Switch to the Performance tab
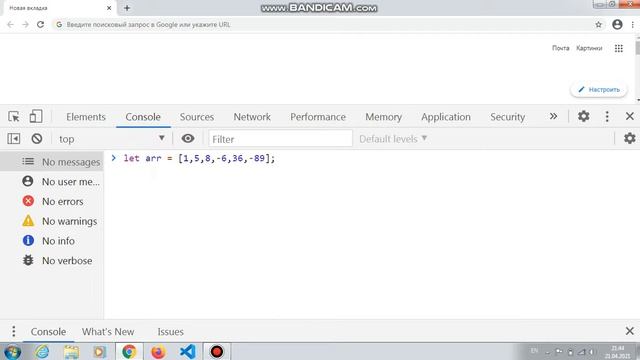The height and width of the screenshot is (360, 640). pyautogui.click(x=318, y=117)
